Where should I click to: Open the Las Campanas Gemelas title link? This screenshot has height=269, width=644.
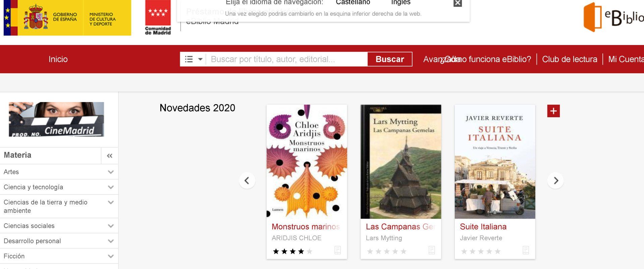click(x=400, y=227)
